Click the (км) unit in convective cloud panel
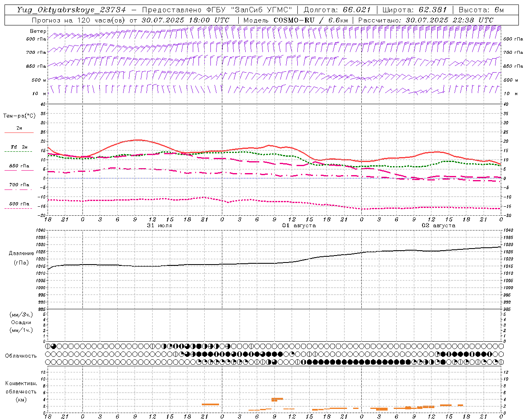525x420 pixels. point(21,399)
